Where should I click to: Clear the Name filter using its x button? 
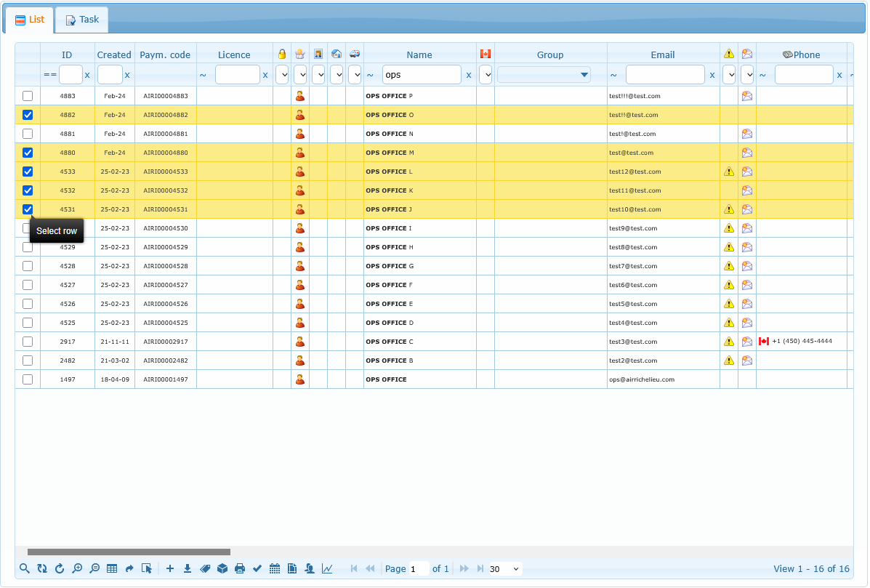point(469,75)
